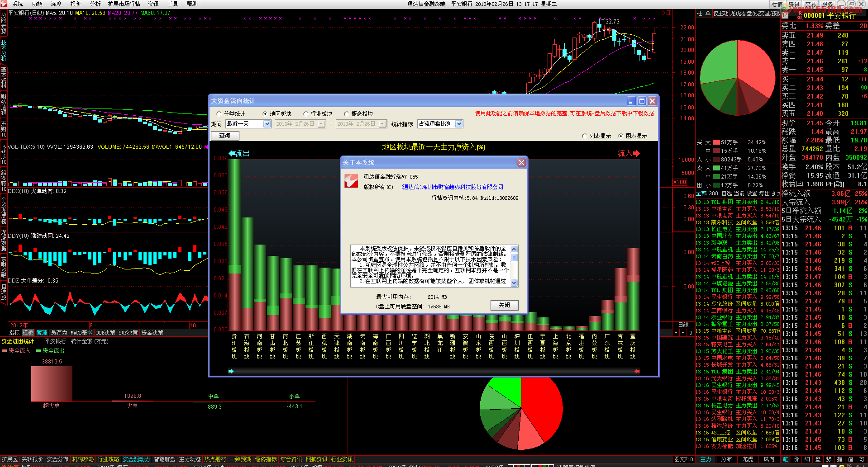The image size is (868, 467).
Task: Click the 流出 left arrow above the chart
Action: point(232,153)
